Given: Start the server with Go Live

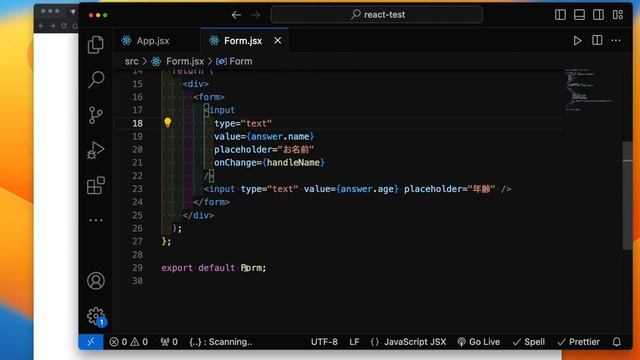Looking at the screenshot, I should pyautogui.click(x=478, y=342).
